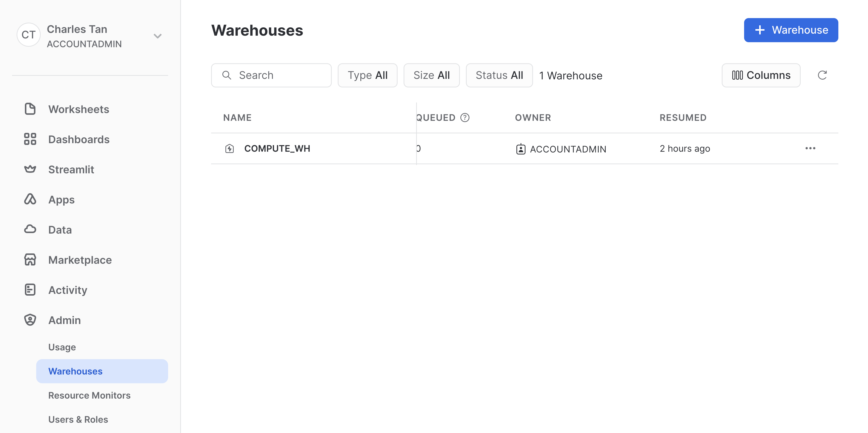Expand the Charles Tan account chevron
This screenshot has width=868, height=433.
point(158,36)
